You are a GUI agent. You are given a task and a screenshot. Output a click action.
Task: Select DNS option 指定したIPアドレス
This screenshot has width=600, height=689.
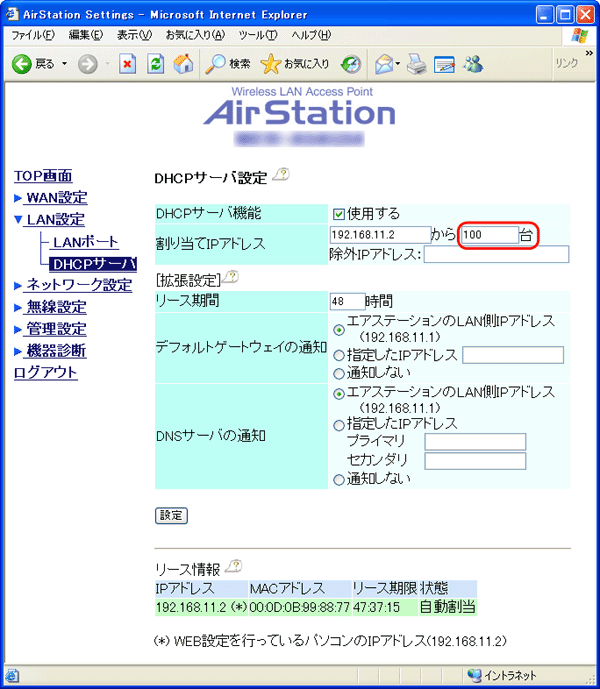[338, 425]
